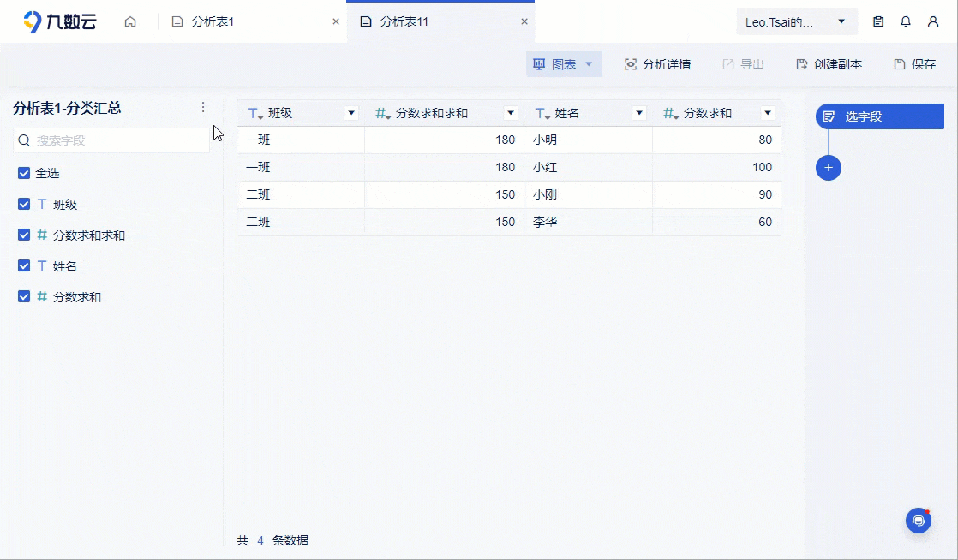
Task: Open the 分数求和求和 column dropdown
Action: pos(512,112)
